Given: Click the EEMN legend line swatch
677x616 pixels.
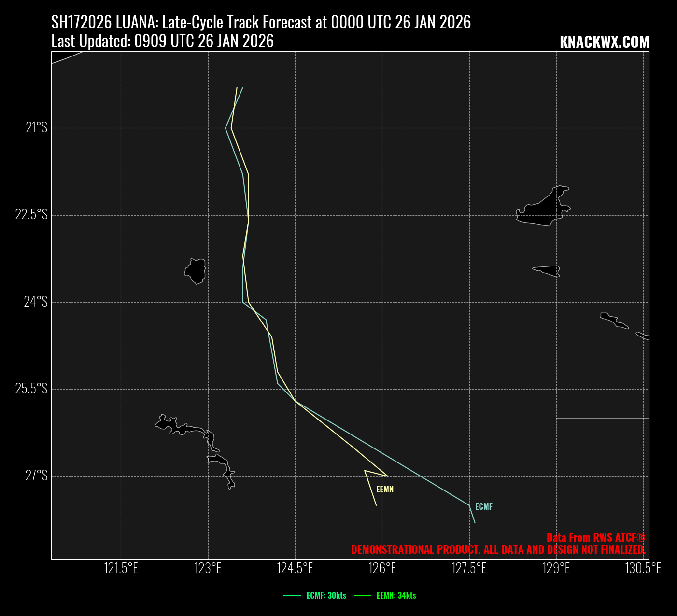Looking at the screenshot, I should point(362,596).
